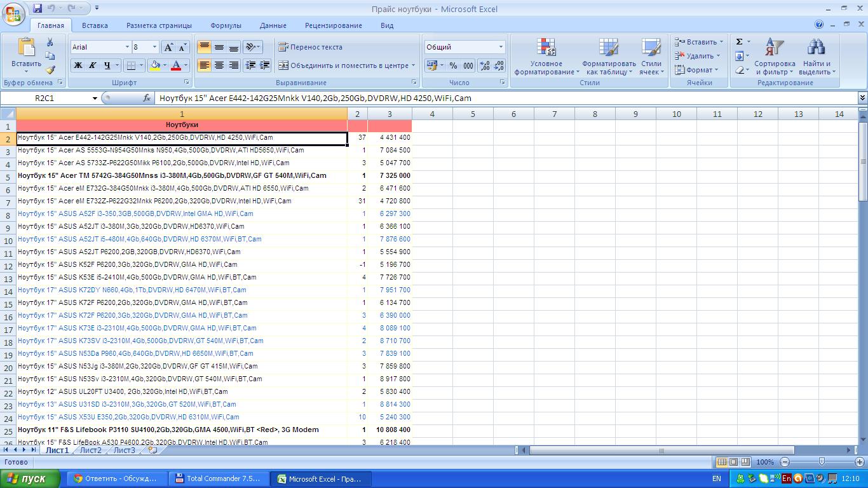The width and height of the screenshot is (868, 488).
Task: Open the Format (Формат) cells dropdown
Action: click(696, 70)
